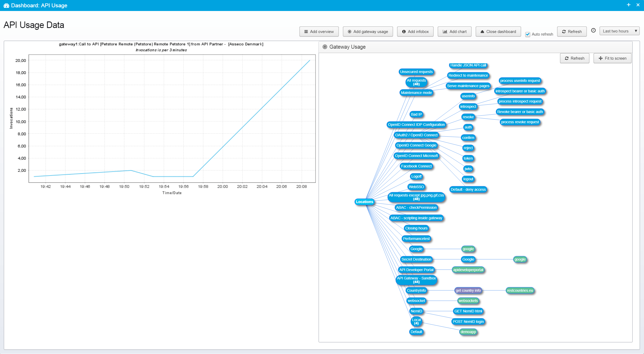Image resolution: width=644 pixels, height=354 pixels.
Task: Select the OAuth2 / OpenID Connect node
Action: point(416,135)
